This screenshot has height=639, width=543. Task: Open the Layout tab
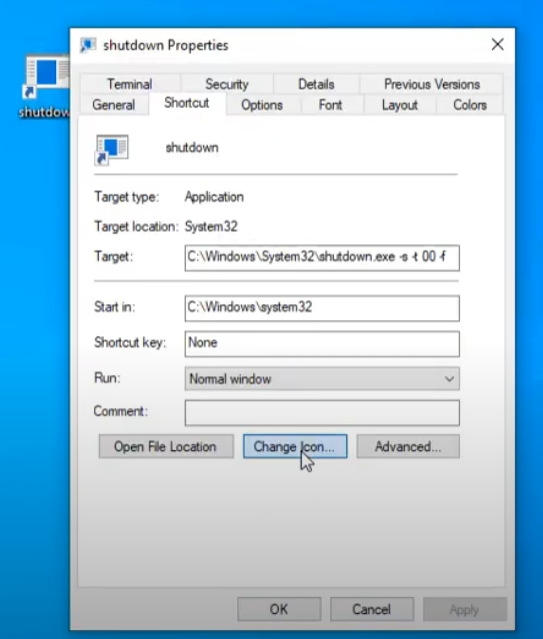coord(400,105)
